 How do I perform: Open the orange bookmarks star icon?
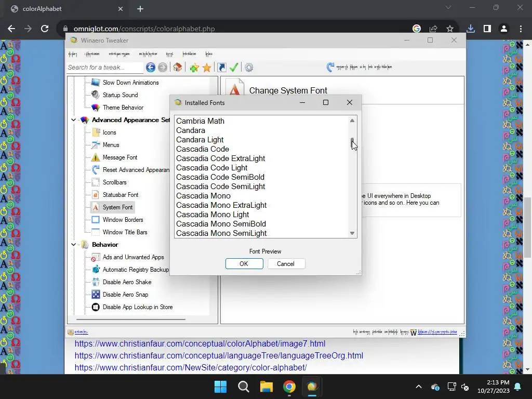(x=207, y=68)
